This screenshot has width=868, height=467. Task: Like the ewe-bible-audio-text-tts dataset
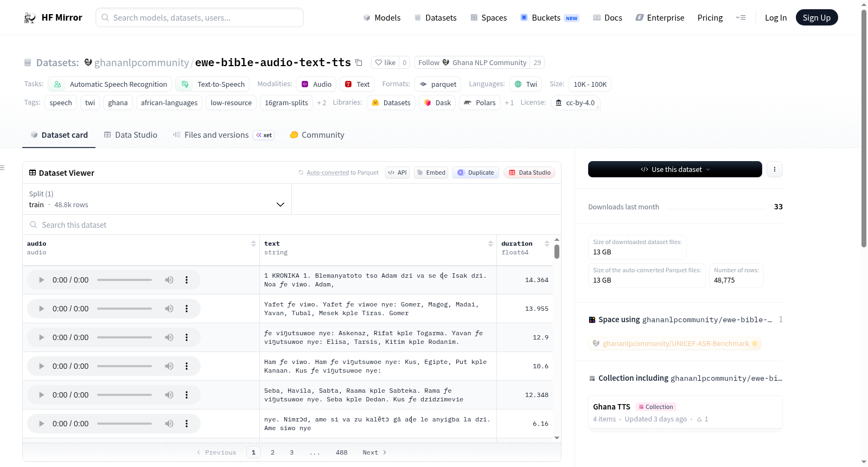tap(385, 62)
